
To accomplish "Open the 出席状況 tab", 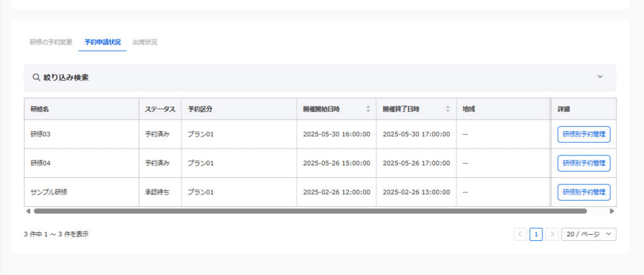I will pos(145,42).
